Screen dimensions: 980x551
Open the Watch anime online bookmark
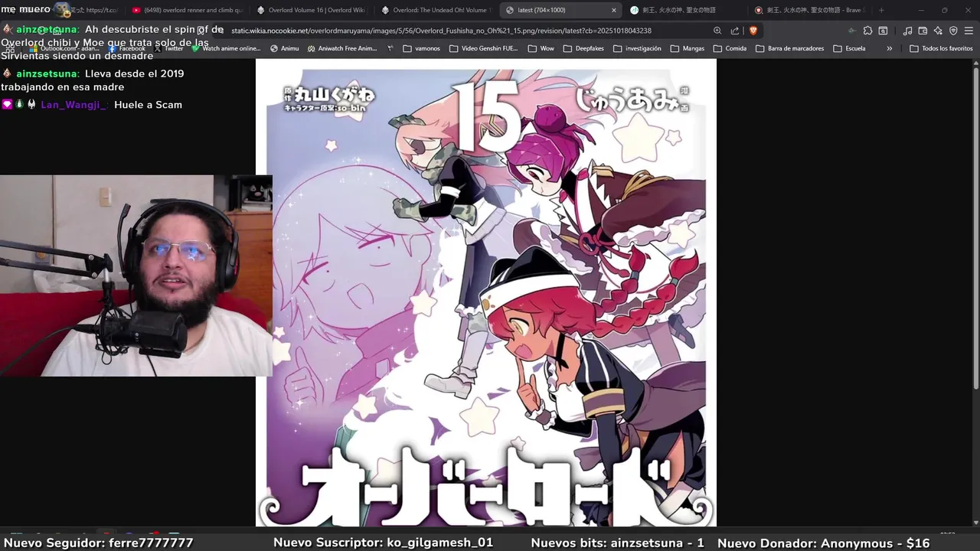coord(226,48)
